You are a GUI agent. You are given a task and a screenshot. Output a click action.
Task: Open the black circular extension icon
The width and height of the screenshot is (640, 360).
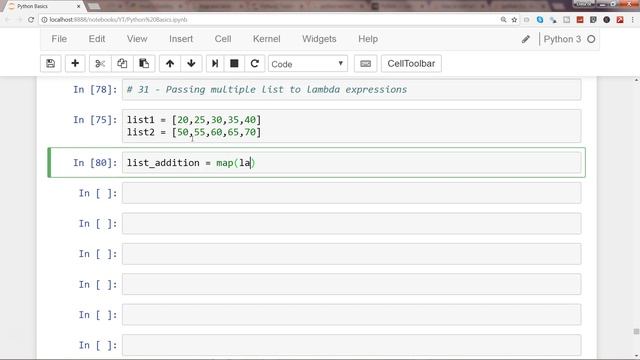pos(607,20)
